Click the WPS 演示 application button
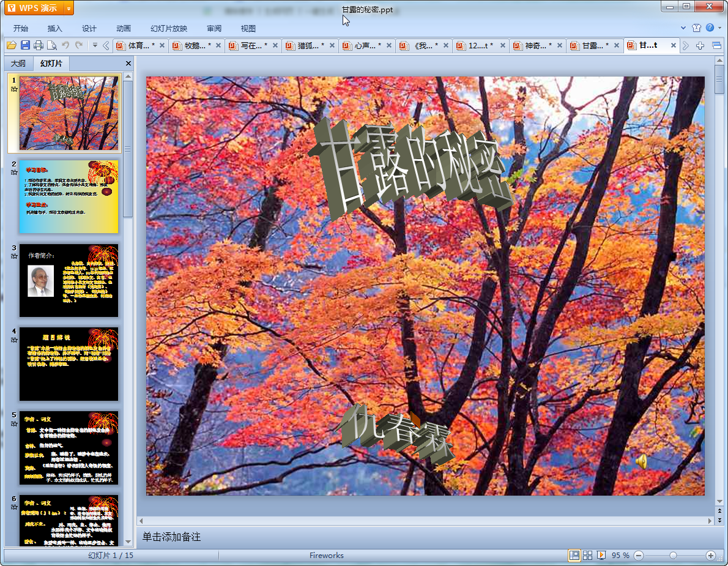728x566 pixels. click(x=34, y=9)
